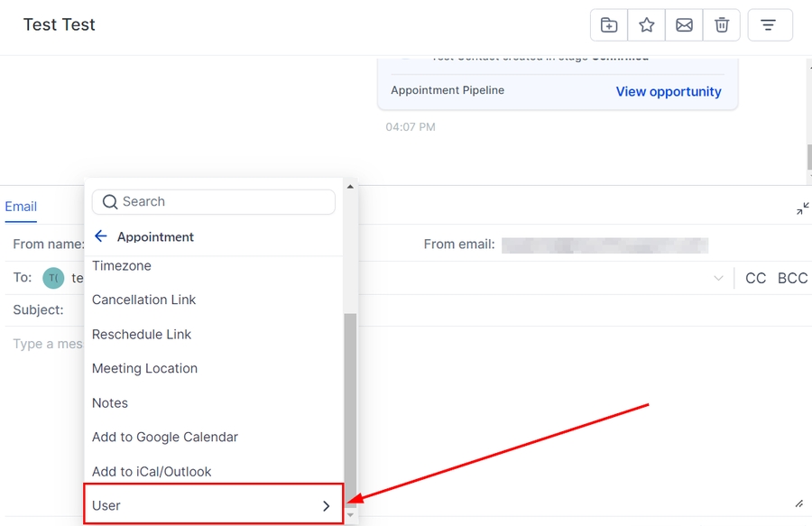
Task: Select Reschedule Link option
Action: (142, 334)
